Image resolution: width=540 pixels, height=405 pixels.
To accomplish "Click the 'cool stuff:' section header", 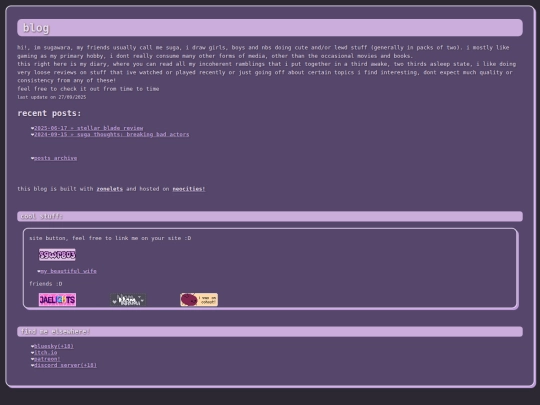I will pos(270,216).
